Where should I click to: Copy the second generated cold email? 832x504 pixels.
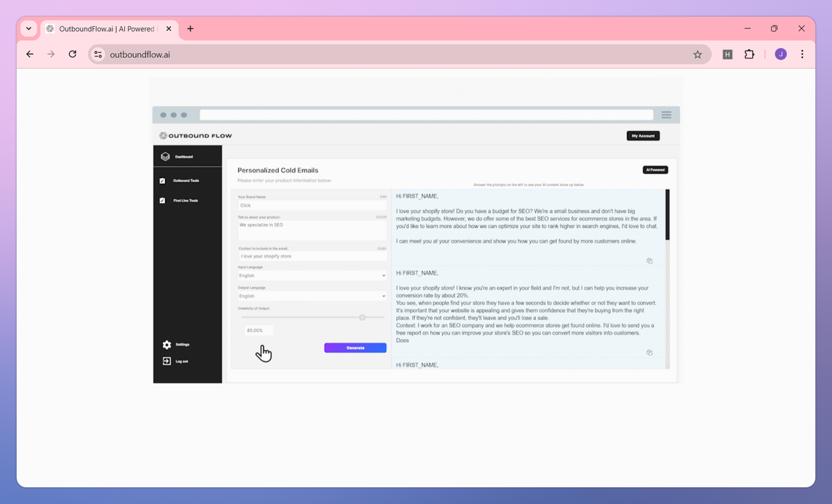coord(650,352)
